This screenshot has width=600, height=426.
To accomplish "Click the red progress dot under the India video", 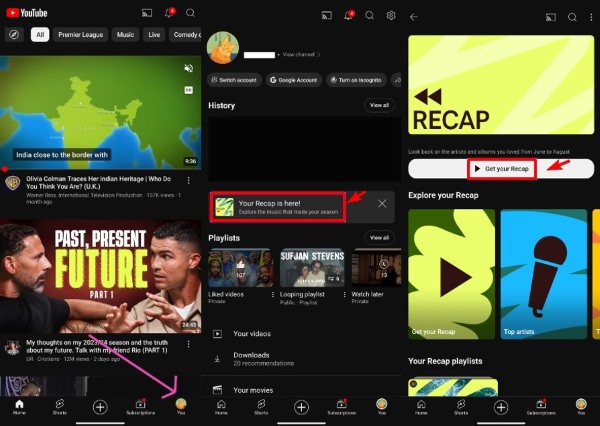I will tap(5, 169).
